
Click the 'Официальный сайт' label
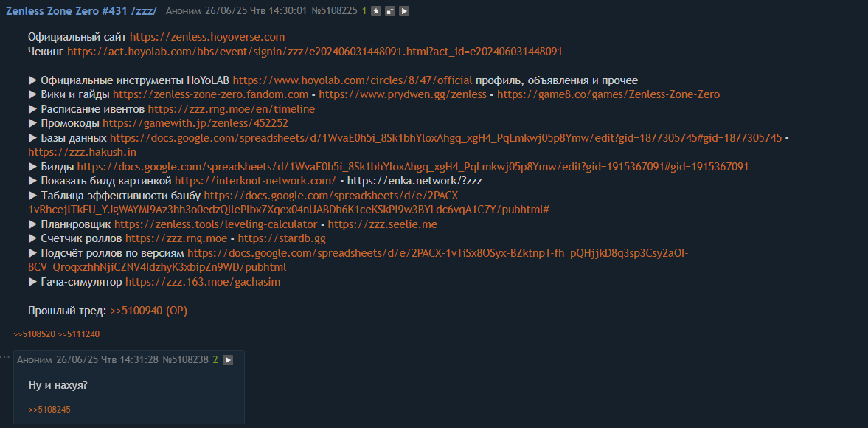click(x=77, y=37)
